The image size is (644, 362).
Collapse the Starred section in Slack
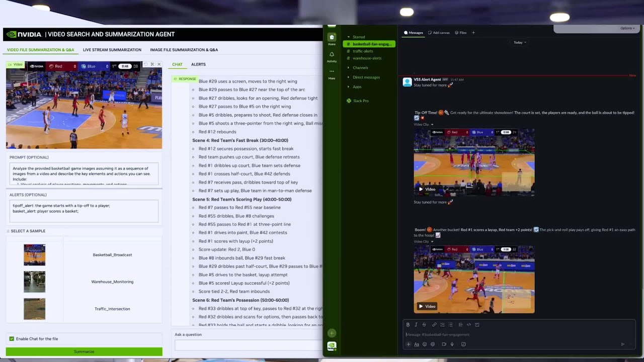[x=348, y=37]
